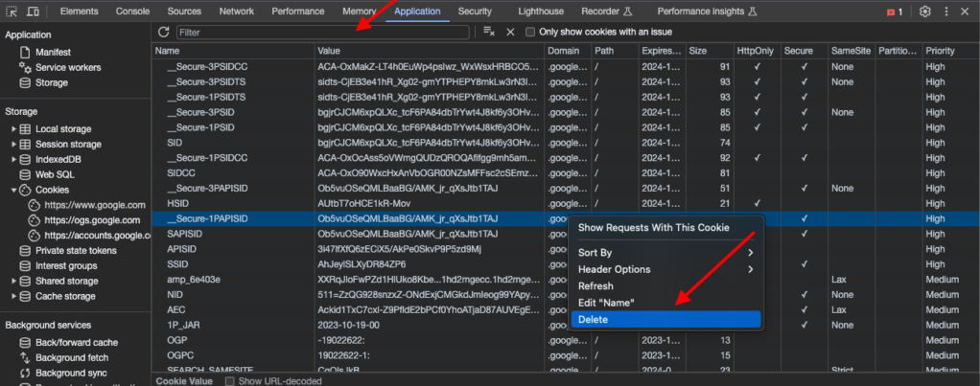
Task: Click the Name column header
Action: click(168, 50)
